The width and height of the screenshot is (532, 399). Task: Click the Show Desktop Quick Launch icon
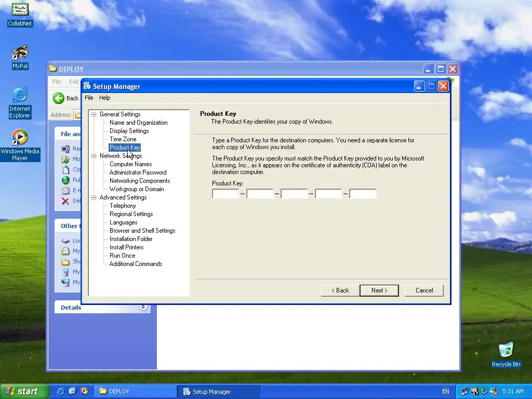point(72,391)
